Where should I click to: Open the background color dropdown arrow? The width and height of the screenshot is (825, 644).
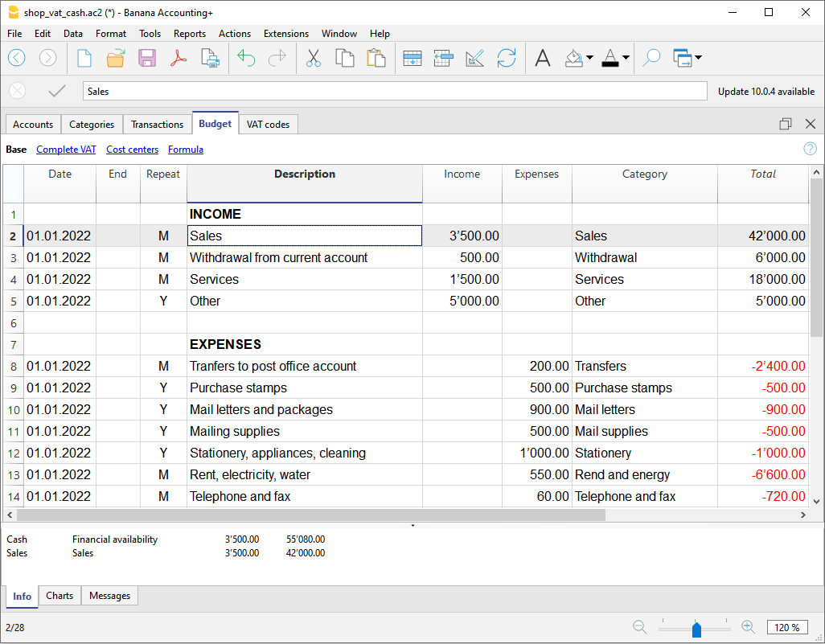(x=588, y=58)
